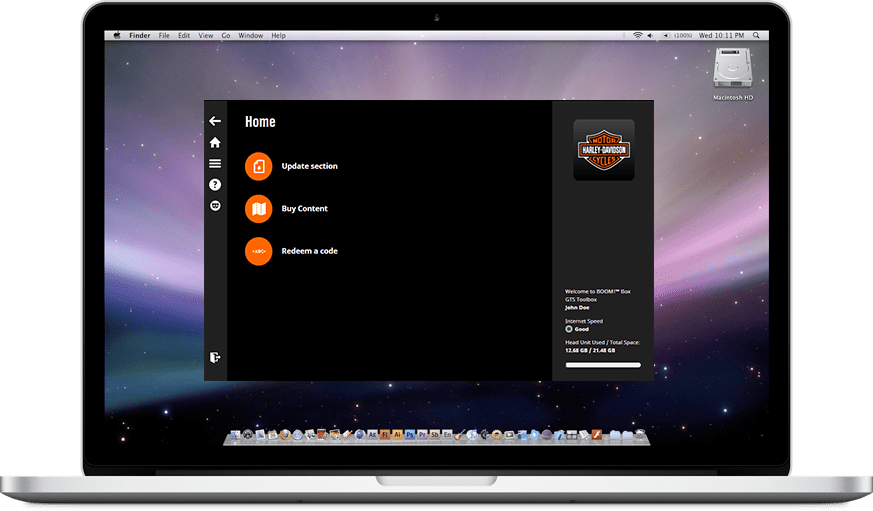
Task: Click the Wed 10:11 PM clock
Action: coord(722,35)
